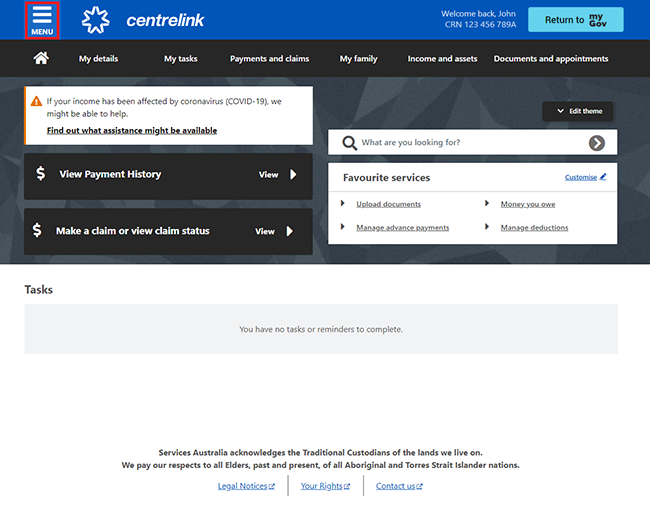Click the dollar icon beside View Payment History
Image resolution: width=650 pixels, height=508 pixels.
(x=40, y=174)
